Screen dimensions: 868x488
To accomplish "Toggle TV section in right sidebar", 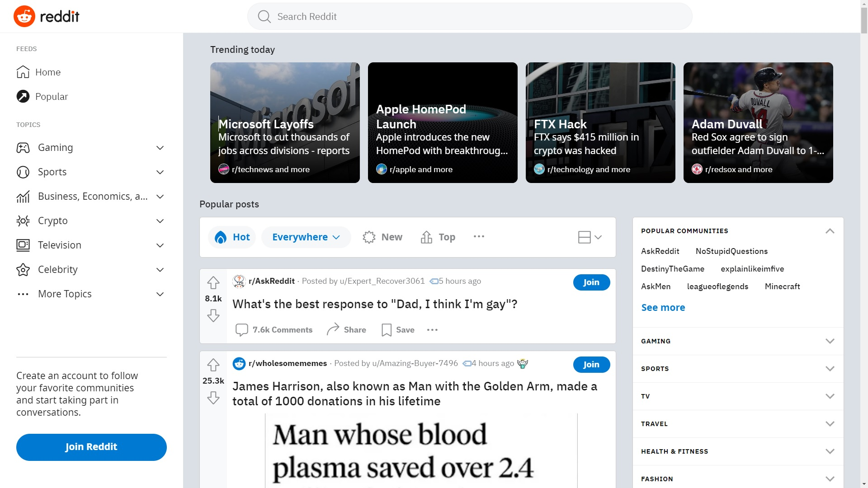I will (x=737, y=396).
